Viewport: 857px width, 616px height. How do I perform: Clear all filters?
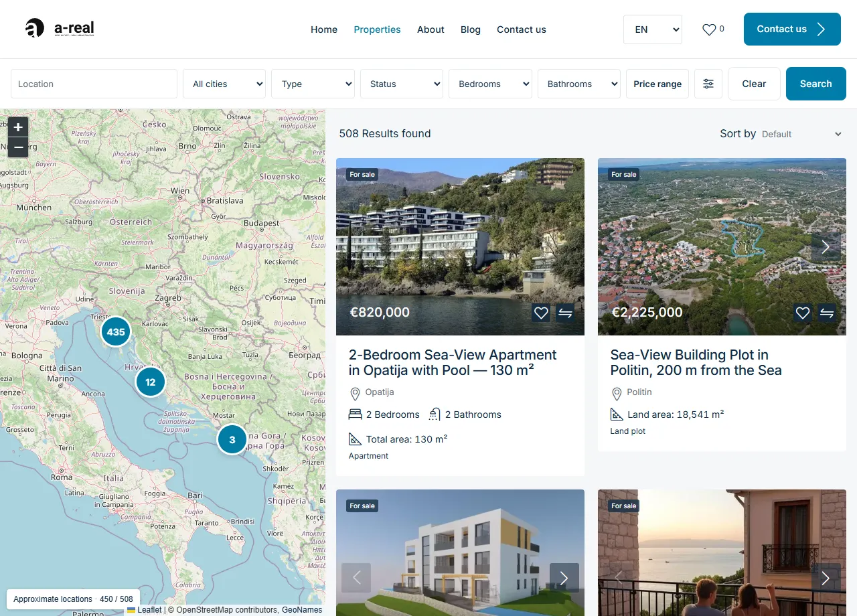pos(754,84)
